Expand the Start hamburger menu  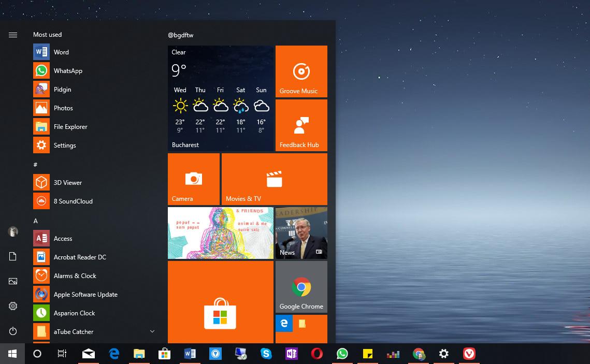tap(13, 35)
